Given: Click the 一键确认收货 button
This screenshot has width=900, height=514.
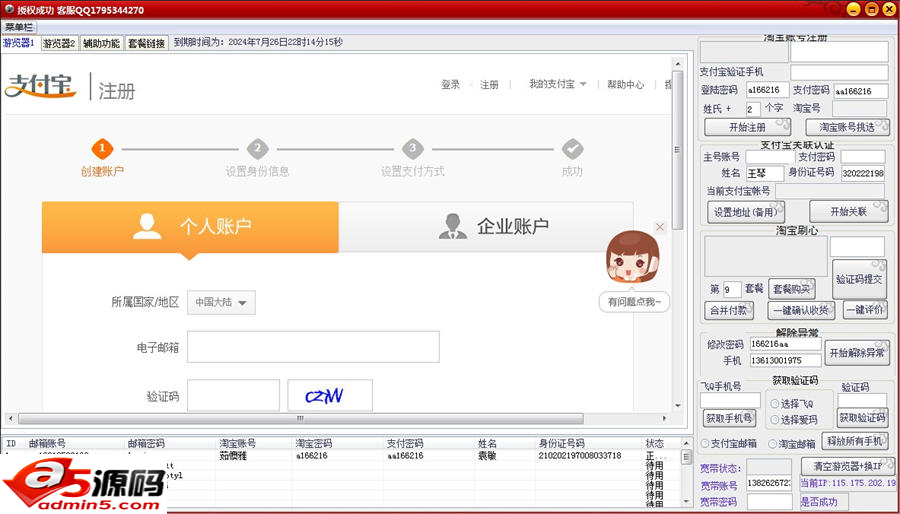Looking at the screenshot, I should [801, 310].
